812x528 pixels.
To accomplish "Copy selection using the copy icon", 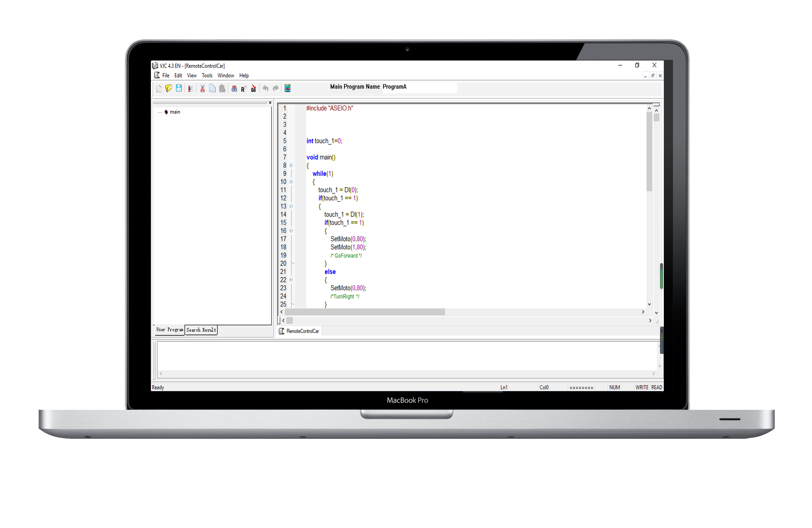I will point(212,89).
